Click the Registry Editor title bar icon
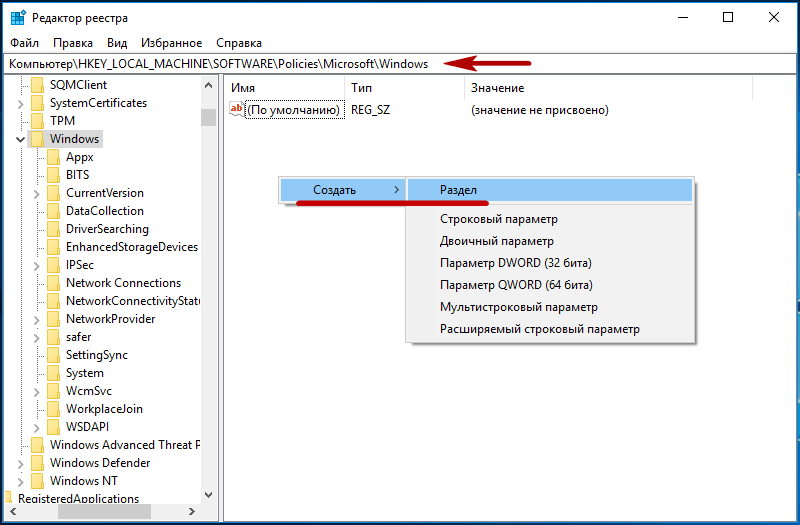 18,17
